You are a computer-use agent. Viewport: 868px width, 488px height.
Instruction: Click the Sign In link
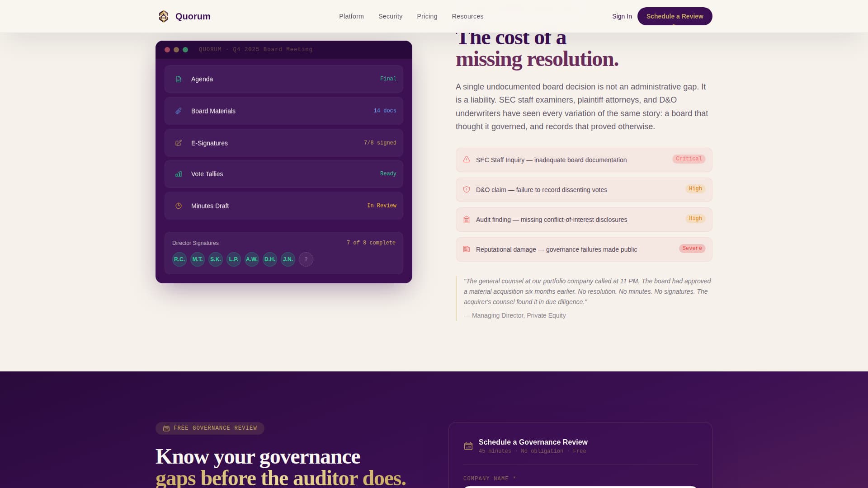click(622, 16)
